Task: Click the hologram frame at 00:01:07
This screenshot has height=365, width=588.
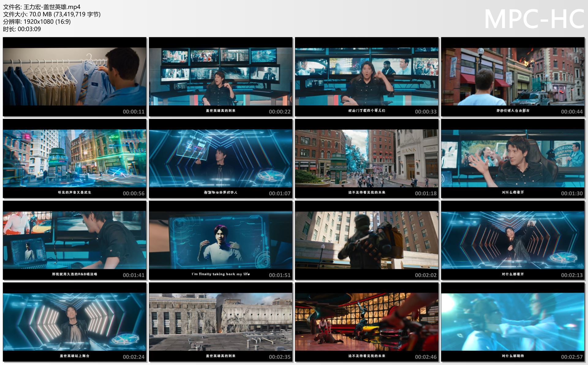Action: (221, 158)
